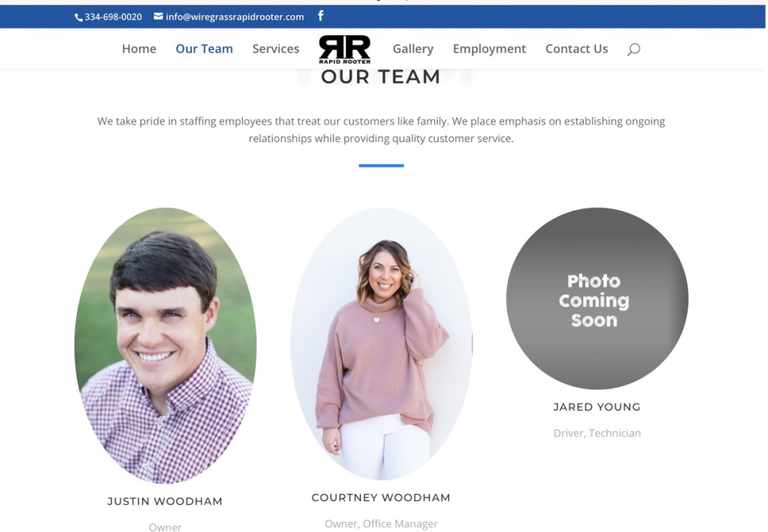Email info@wiregrassrapidrooter.com
768x532 pixels.
tap(234, 17)
